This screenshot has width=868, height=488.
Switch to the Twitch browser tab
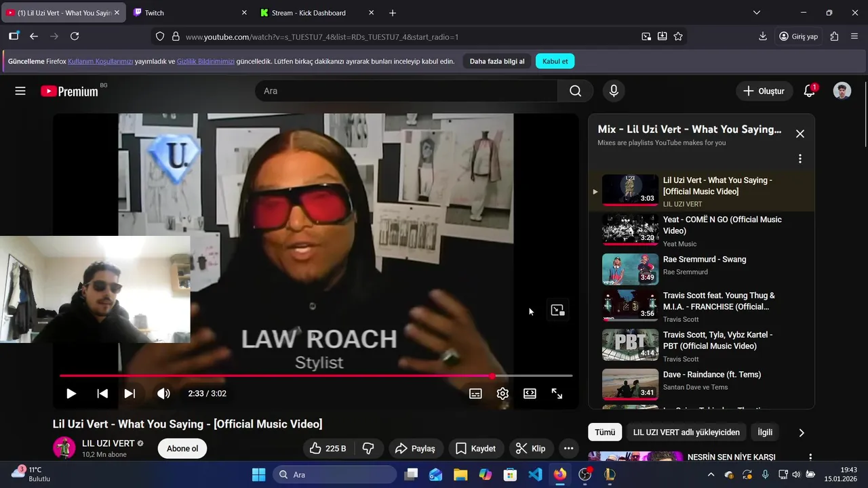[190, 13]
